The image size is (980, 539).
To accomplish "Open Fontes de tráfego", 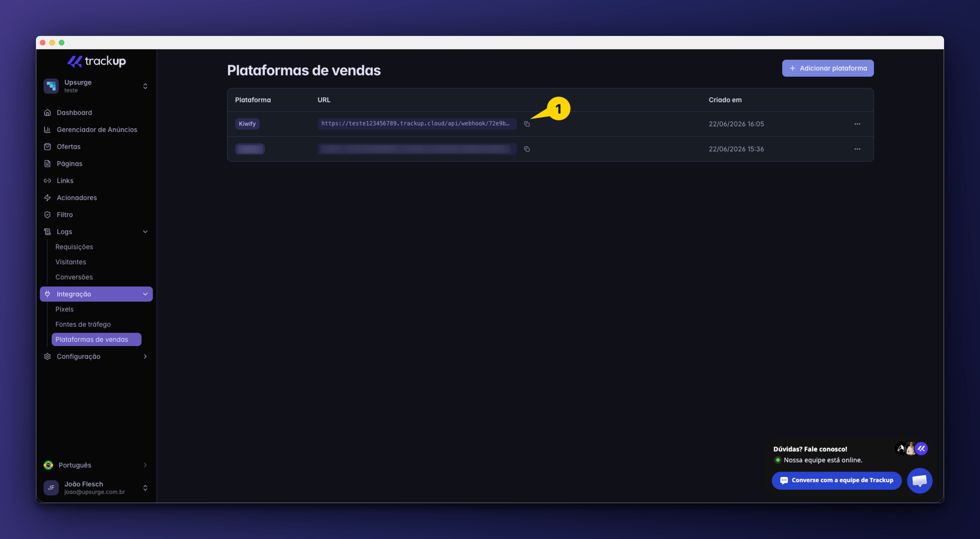I will 83,325.
